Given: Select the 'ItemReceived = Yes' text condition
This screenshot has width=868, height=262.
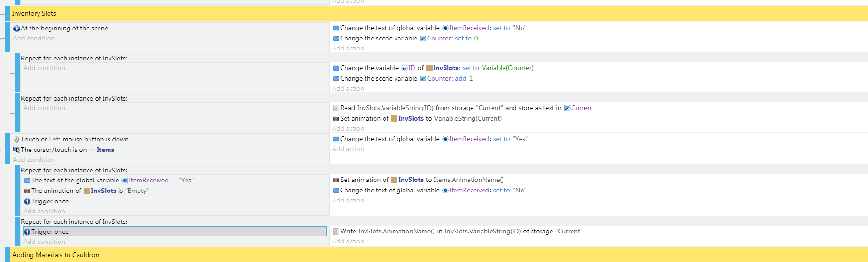Looking at the screenshot, I should (x=109, y=181).
